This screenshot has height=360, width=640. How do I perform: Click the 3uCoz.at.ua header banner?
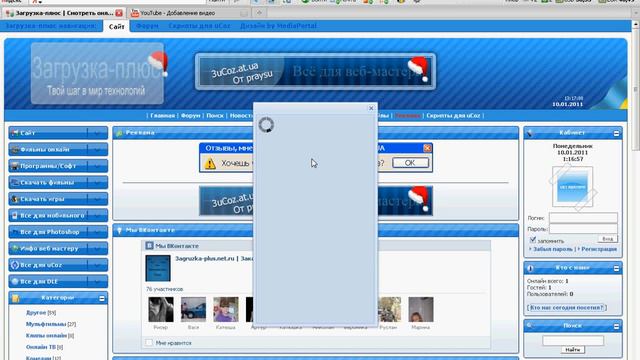(x=315, y=71)
